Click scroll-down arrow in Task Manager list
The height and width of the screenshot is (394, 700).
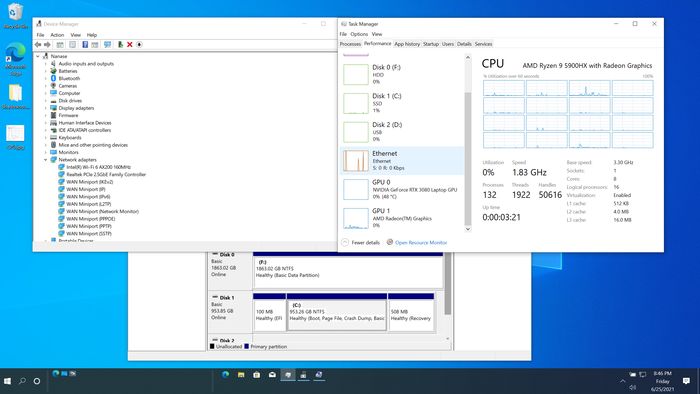tap(468, 228)
